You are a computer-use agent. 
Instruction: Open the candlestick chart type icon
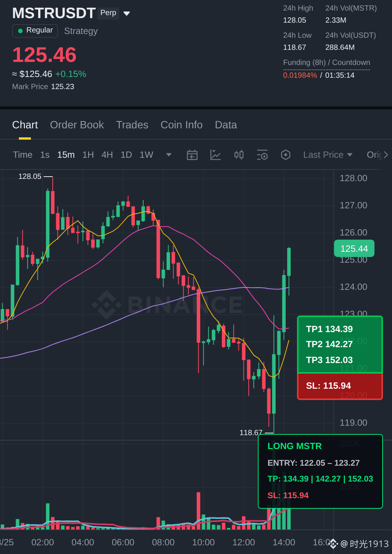click(x=239, y=155)
